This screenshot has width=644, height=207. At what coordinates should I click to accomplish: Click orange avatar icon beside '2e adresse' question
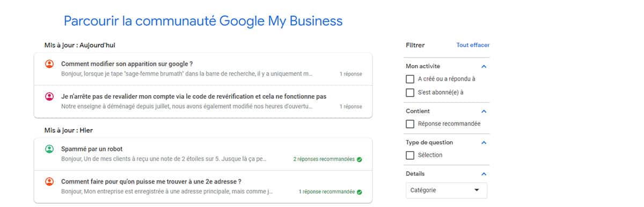point(49,181)
